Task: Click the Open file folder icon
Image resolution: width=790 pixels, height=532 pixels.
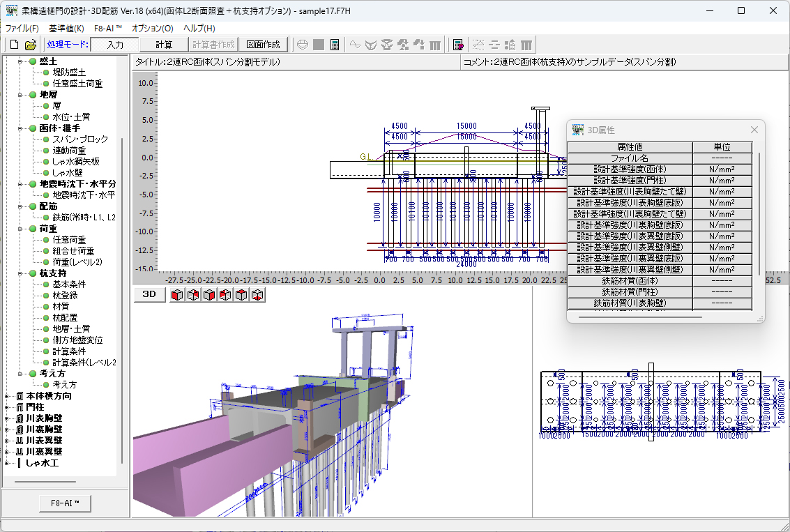Action: 31,45
